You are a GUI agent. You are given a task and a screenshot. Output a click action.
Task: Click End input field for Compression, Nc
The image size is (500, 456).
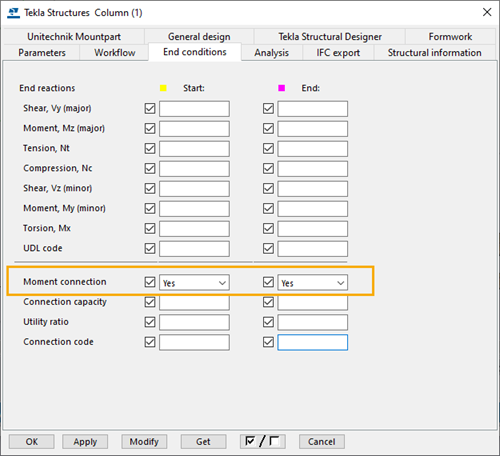313,169
